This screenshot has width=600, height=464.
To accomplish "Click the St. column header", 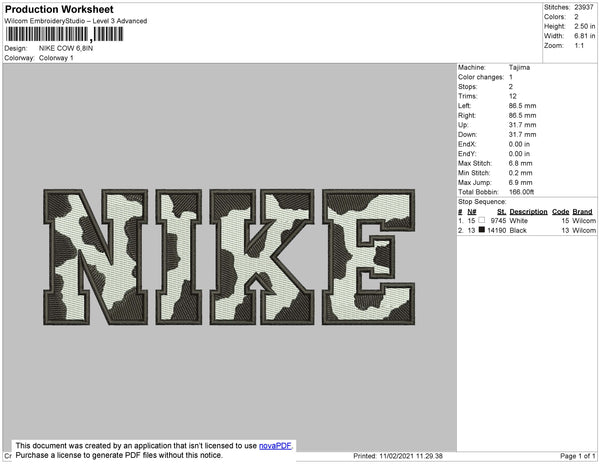I will pos(501,212).
